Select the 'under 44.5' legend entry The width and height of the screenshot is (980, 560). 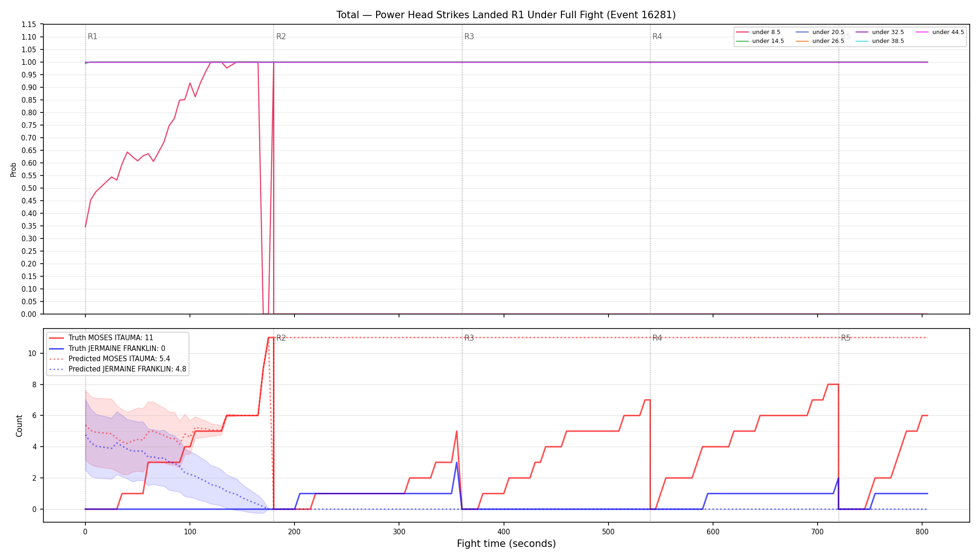pos(940,32)
